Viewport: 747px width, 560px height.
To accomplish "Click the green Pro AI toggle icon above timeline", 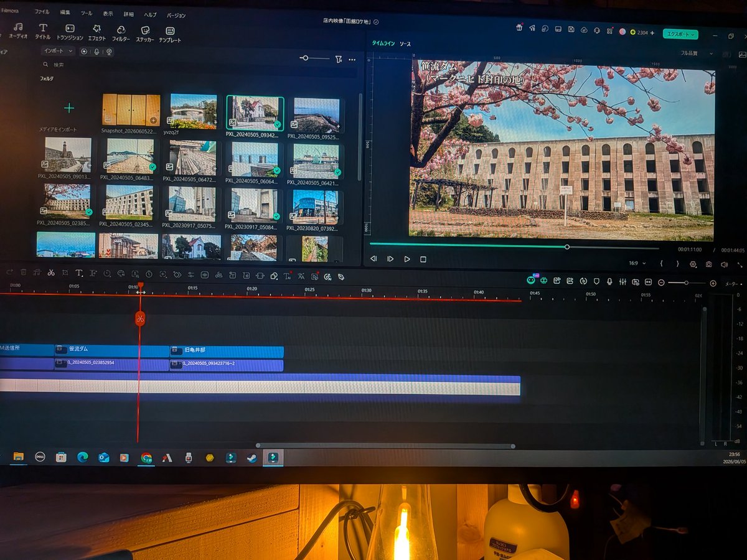I will coord(531,281).
